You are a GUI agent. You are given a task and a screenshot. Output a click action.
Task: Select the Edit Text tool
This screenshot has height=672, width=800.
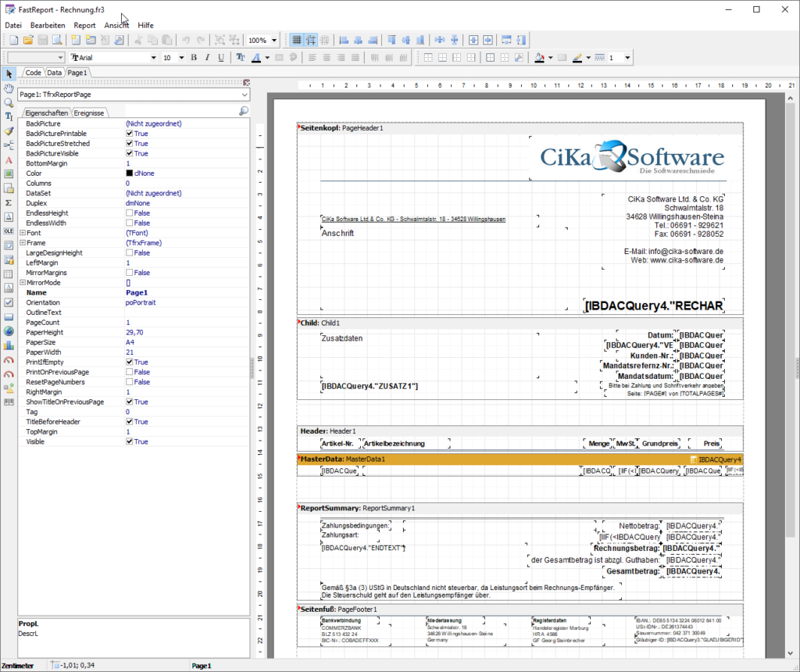coord(9,117)
